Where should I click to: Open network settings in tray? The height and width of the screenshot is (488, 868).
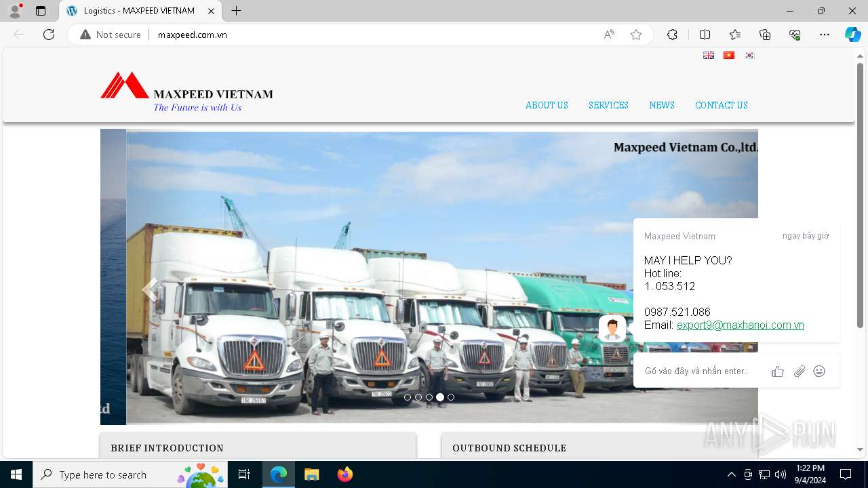[x=764, y=474]
